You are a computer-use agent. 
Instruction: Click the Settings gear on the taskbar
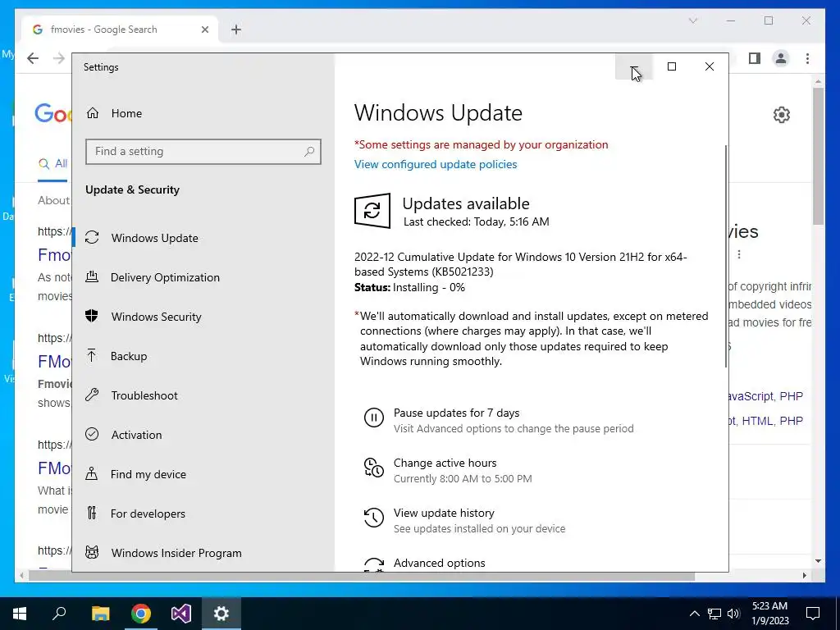coord(221,614)
